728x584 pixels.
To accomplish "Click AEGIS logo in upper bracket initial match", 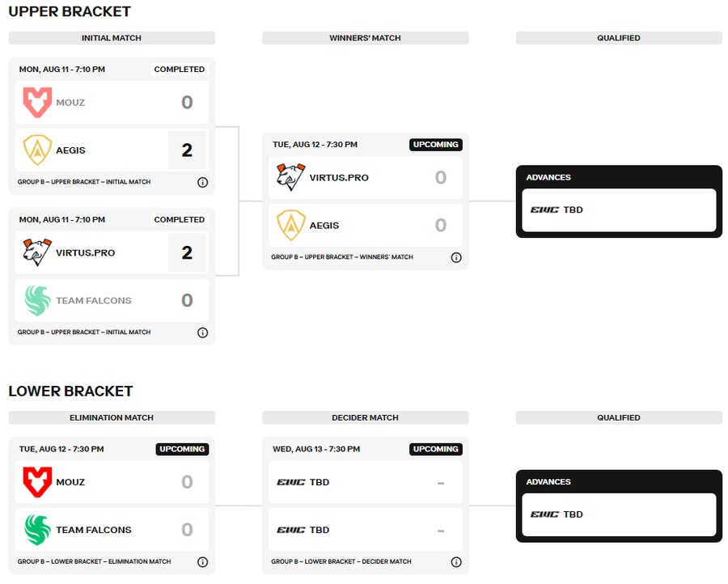I will (x=37, y=150).
